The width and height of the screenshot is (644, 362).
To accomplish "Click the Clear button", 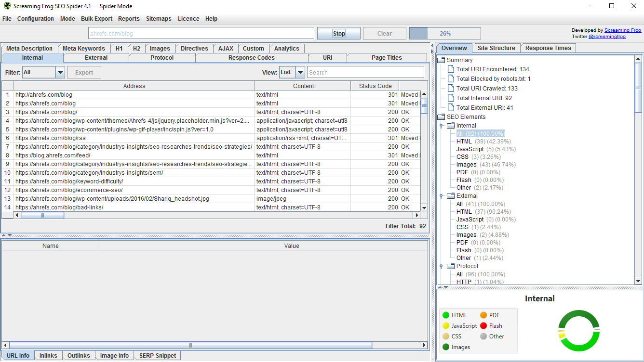I will (385, 33).
